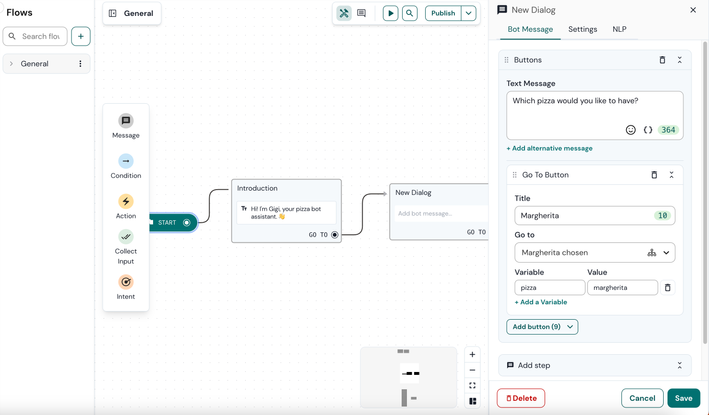Delete the Buttons block with trash icon

[x=662, y=60]
